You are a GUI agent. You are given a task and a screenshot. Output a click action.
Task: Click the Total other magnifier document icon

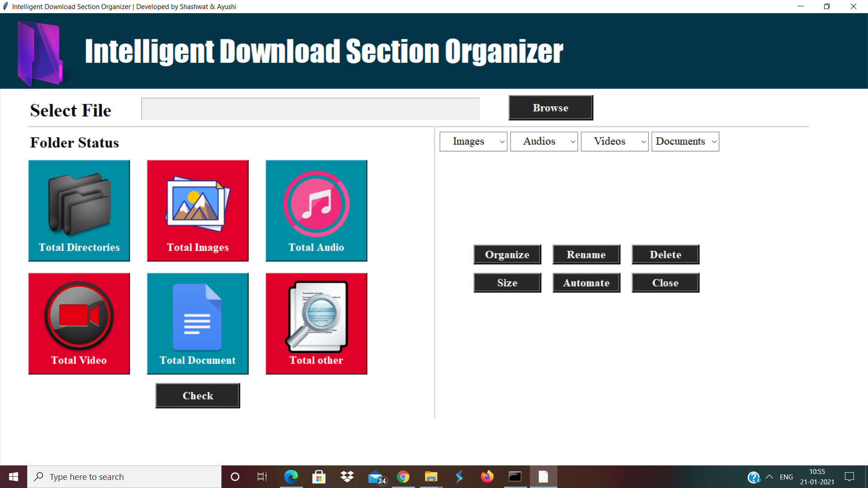[x=316, y=316]
